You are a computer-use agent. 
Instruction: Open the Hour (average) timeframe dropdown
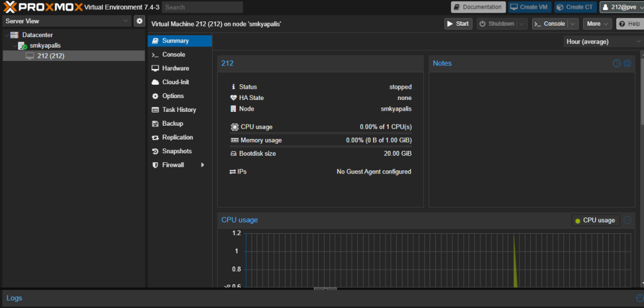tap(602, 41)
